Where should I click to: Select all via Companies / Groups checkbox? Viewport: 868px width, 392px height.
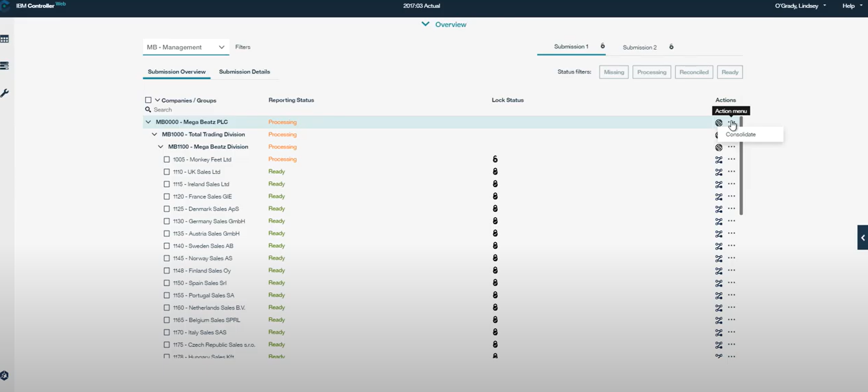pos(148,100)
